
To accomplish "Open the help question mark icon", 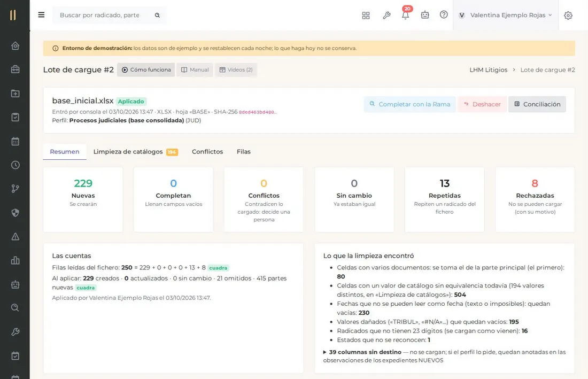I will tap(444, 14).
